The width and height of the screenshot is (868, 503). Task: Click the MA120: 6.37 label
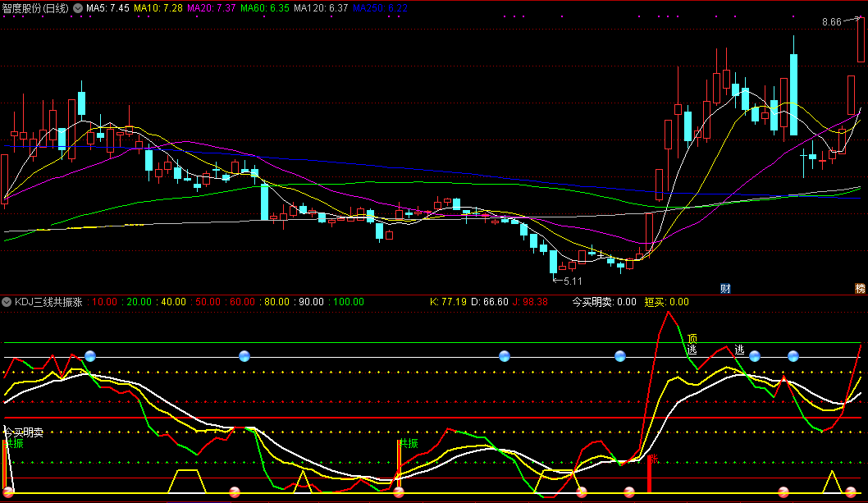[321, 8]
